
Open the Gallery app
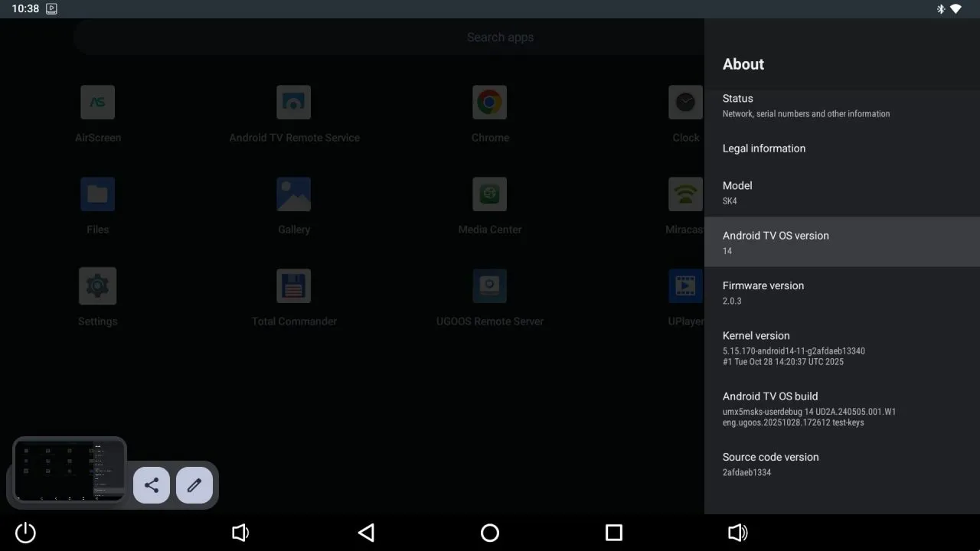click(x=293, y=204)
